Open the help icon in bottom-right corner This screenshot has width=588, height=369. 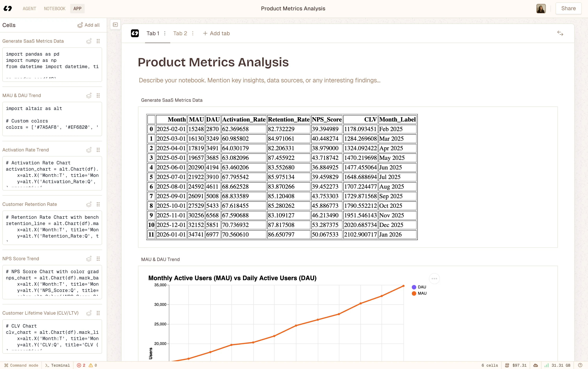(x=580, y=365)
